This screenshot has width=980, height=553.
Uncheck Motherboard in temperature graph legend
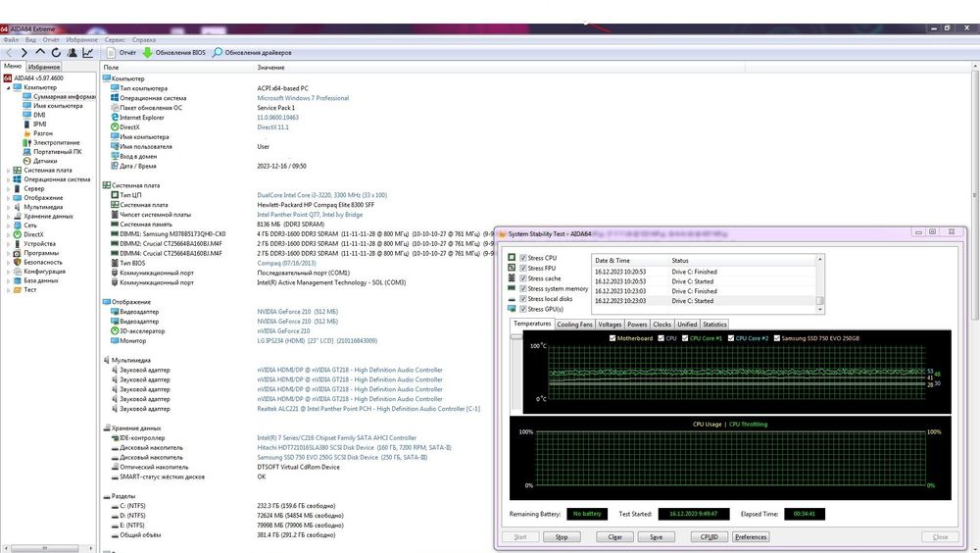click(612, 338)
